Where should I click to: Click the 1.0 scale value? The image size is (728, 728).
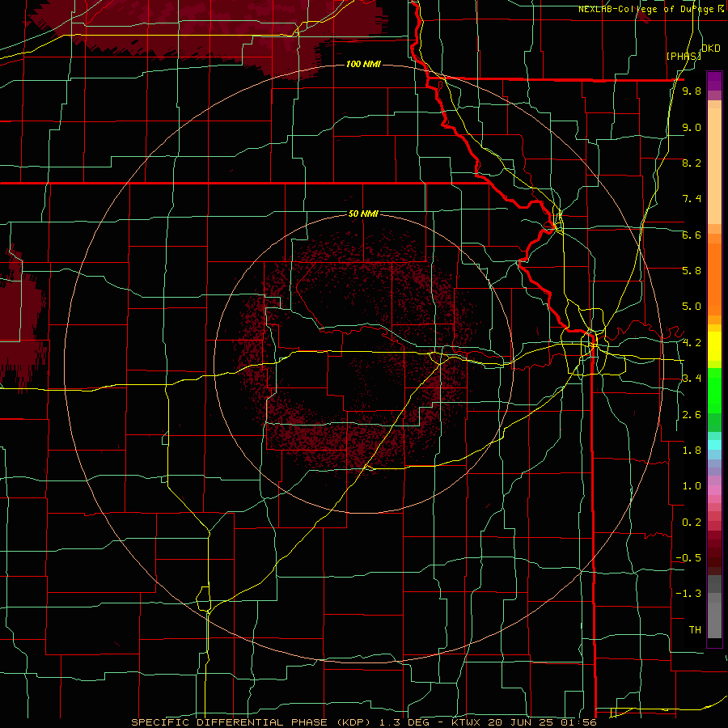(x=692, y=486)
